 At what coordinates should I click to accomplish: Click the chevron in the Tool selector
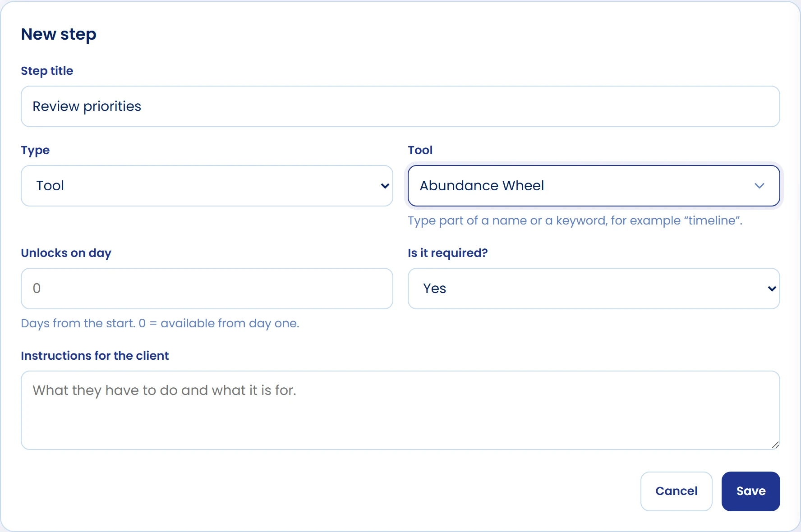[760, 186]
